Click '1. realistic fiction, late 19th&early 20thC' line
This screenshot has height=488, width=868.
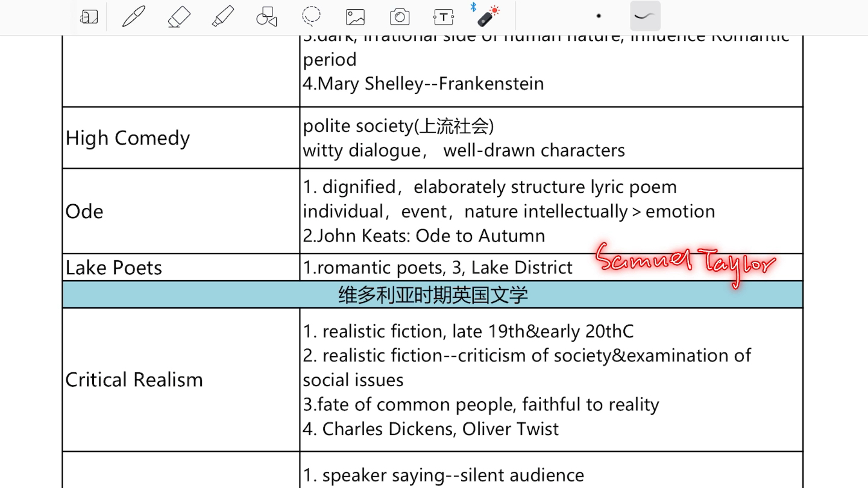(x=468, y=331)
